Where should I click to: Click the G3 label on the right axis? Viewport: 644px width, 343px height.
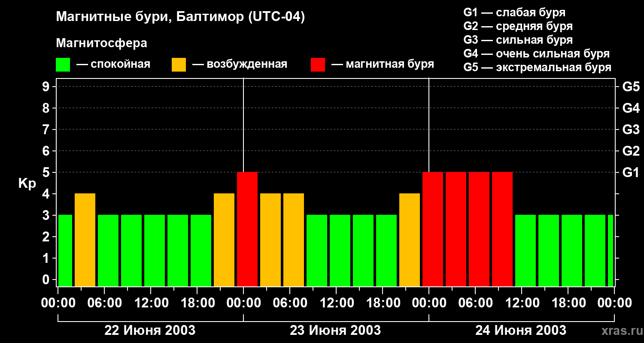631,129
